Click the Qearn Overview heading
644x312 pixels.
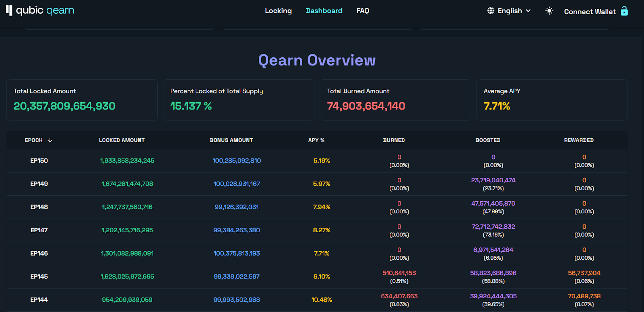coord(317,60)
